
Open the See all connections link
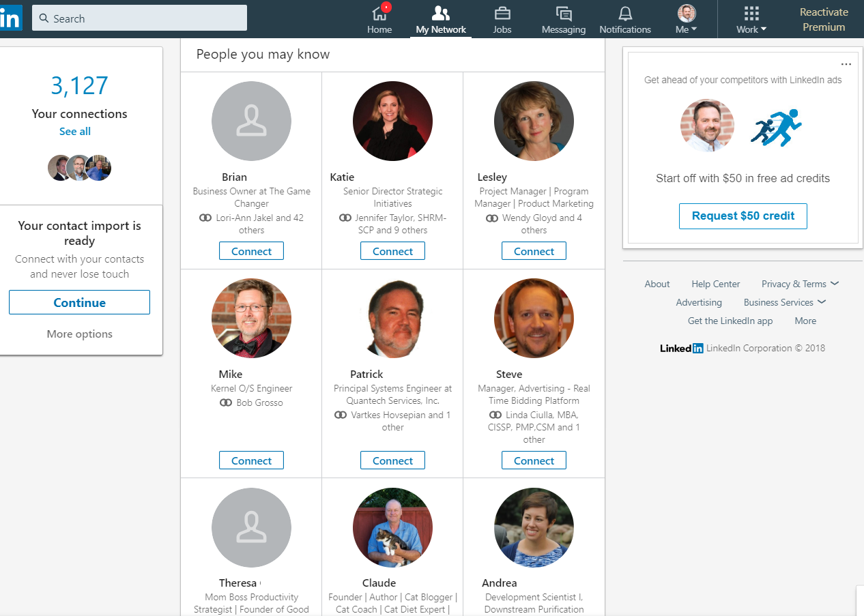pyautogui.click(x=75, y=131)
